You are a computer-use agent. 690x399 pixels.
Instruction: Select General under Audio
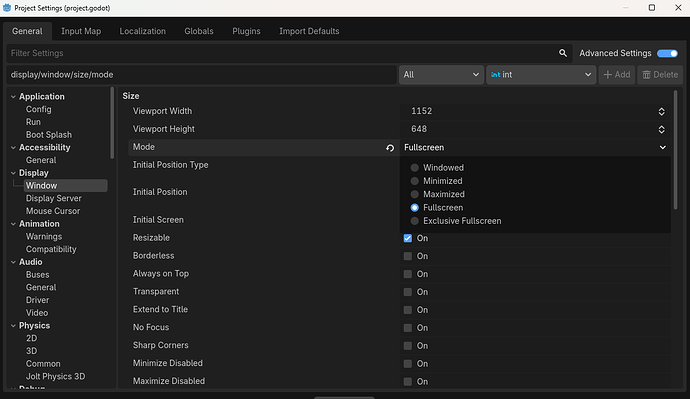click(x=41, y=288)
